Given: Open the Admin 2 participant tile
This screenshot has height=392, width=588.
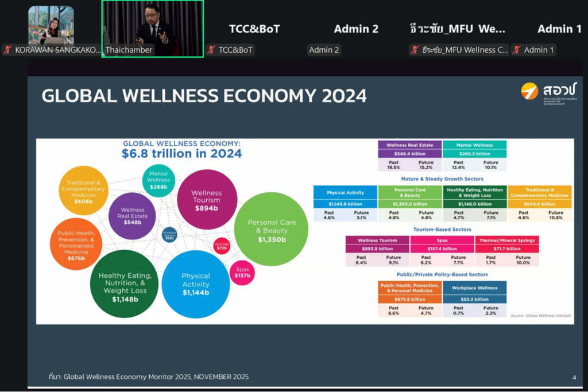Looking at the screenshot, I should (x=356, y=29).
